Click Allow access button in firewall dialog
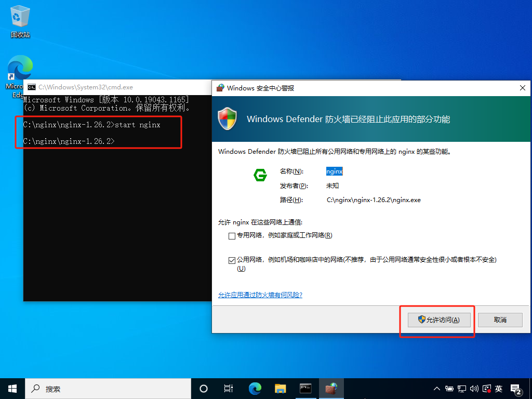532x399 pixels. tap(439, 320)
